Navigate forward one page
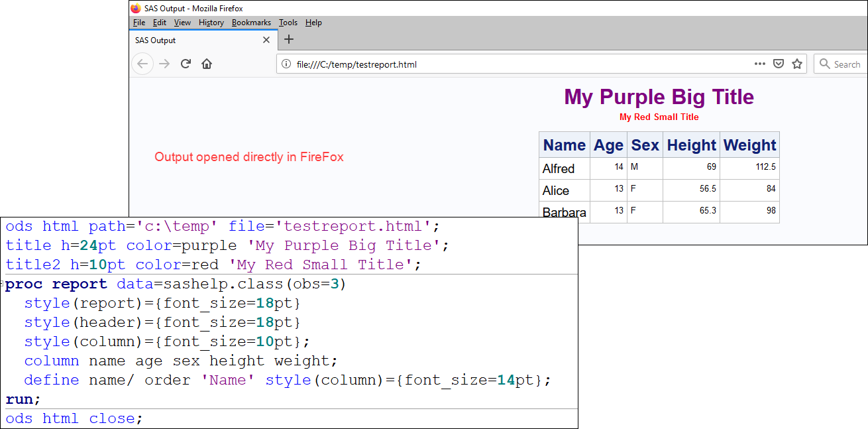This screenshot has height=429, width=868. click(164, 64)
